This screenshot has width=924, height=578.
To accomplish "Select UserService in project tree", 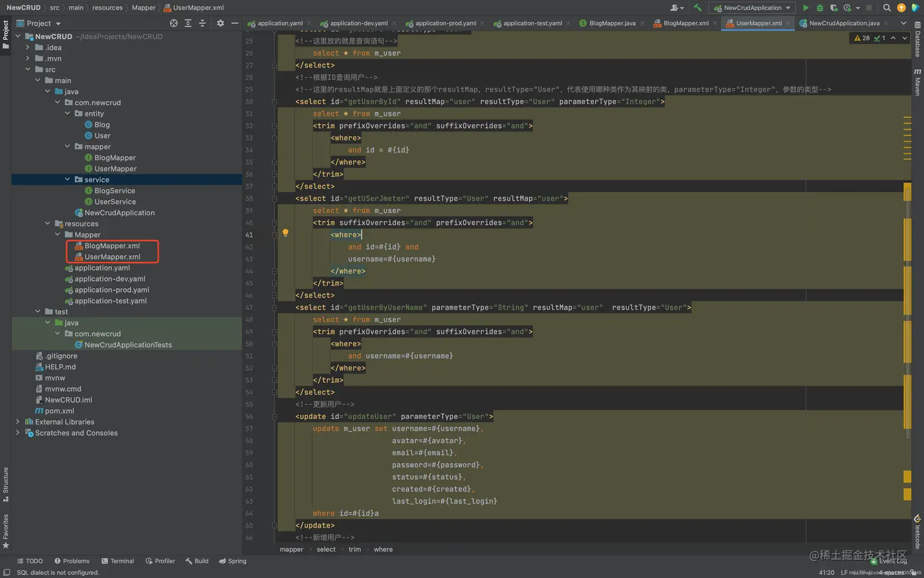I will tap(115, 201).
